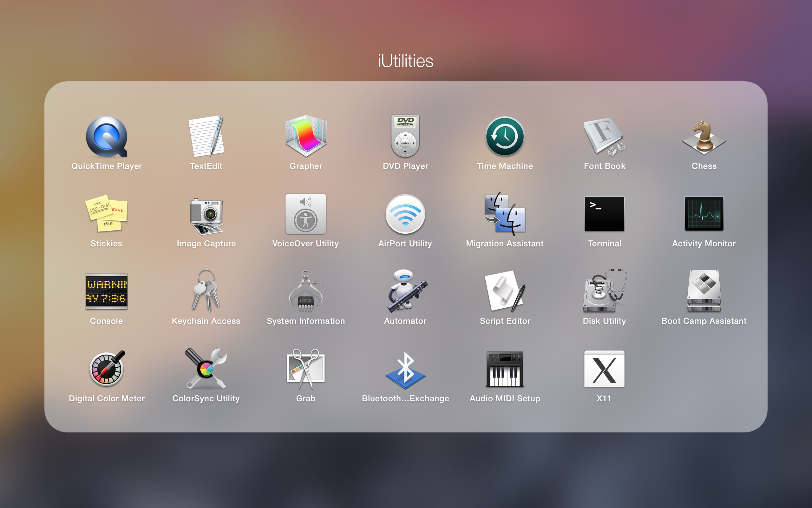Screen dimensions: 812x508
Task: Click the "ColorSync Utility" label
Action: click(x=206, y=398)
